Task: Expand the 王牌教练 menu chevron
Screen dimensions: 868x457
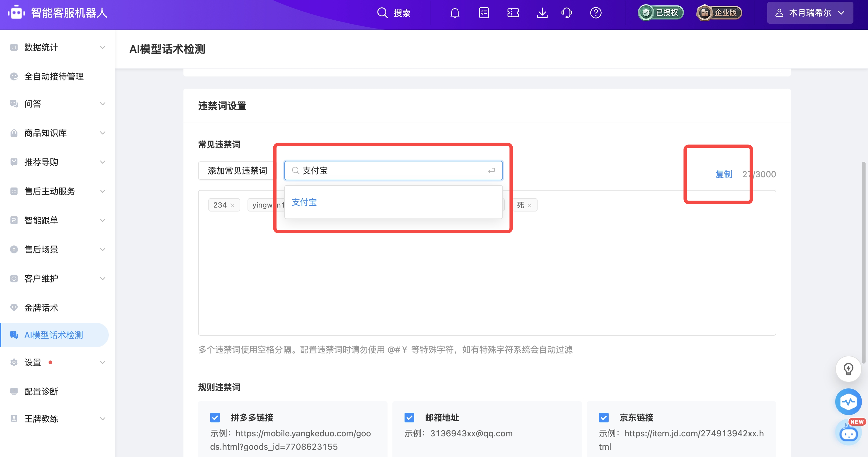Action: click(x=103, y=418)
